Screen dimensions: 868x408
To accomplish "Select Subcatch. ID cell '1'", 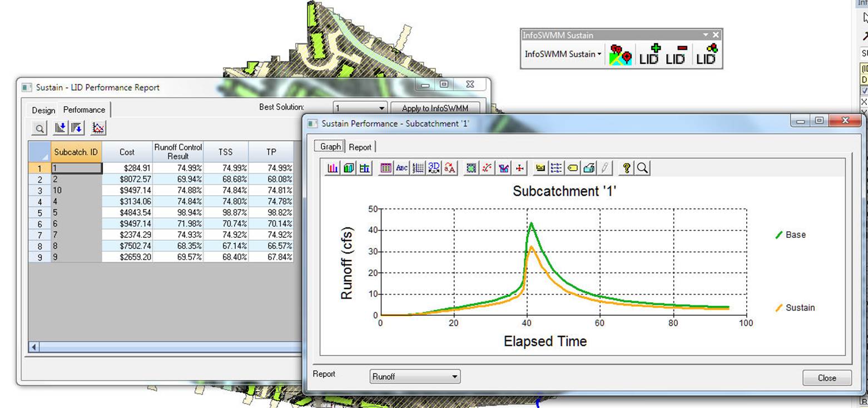I will [x=76, y=168].
